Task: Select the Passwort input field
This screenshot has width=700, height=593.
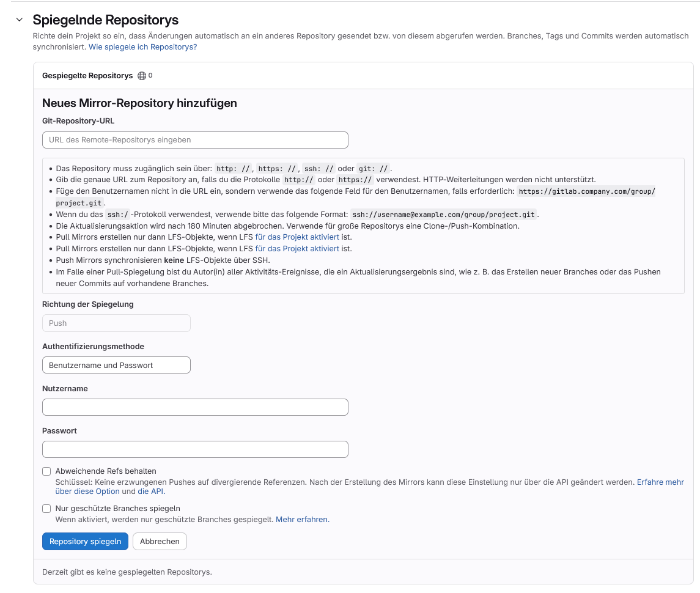Action: tap(195, 449)
